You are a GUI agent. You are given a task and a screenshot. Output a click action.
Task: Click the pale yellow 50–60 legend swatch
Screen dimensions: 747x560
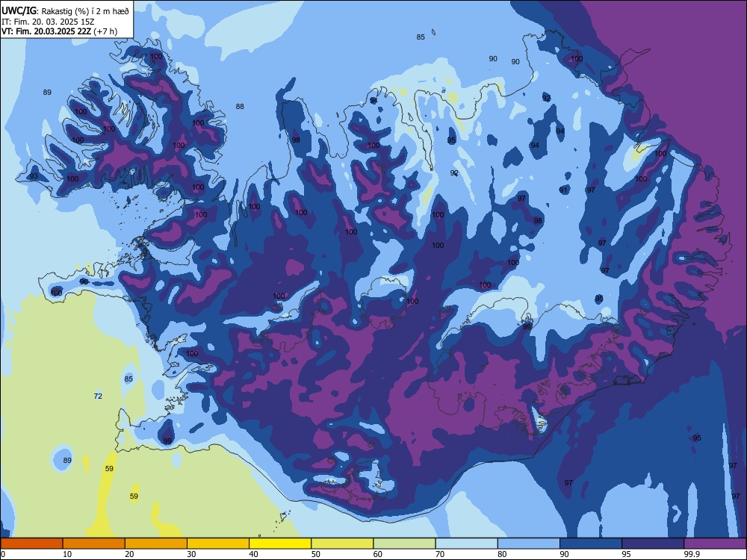pos(343,544)
